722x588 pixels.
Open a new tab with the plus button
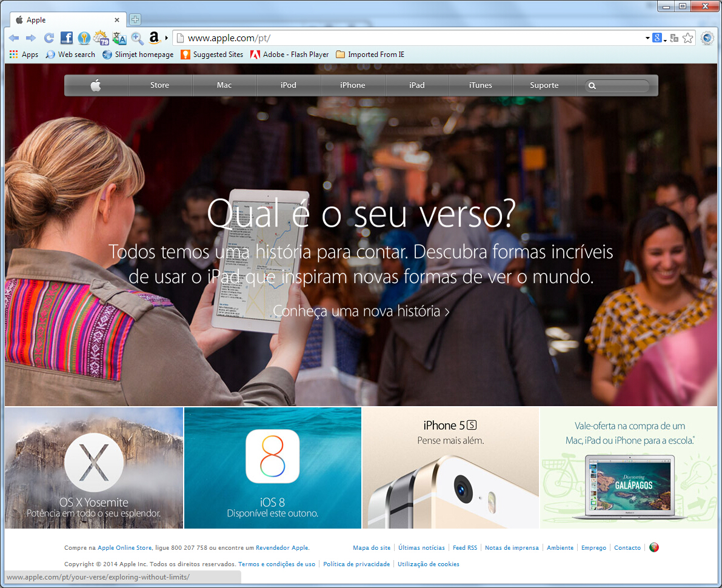tap(135, 19)
